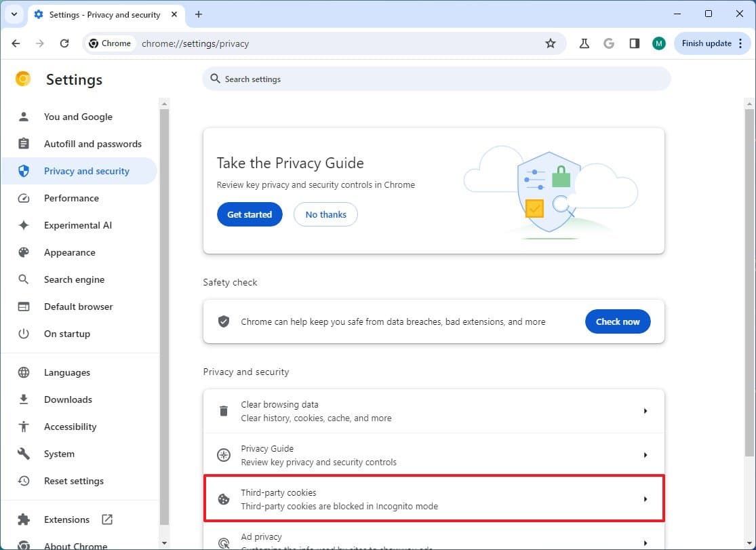Click the Google G toolbar icon
The width and height of the screenshot is (756, 550).
pyautogui.click(x=609, y=43)
